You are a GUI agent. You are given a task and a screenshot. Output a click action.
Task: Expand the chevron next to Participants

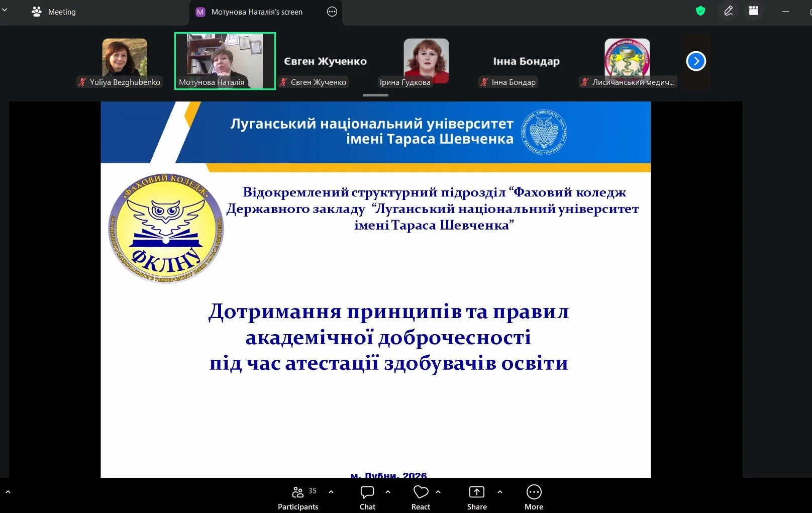[x=331, y=492]
